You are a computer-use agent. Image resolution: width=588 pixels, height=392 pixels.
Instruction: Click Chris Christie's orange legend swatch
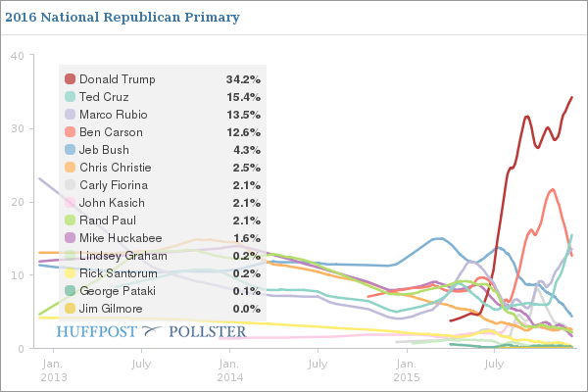pos(70,168)
